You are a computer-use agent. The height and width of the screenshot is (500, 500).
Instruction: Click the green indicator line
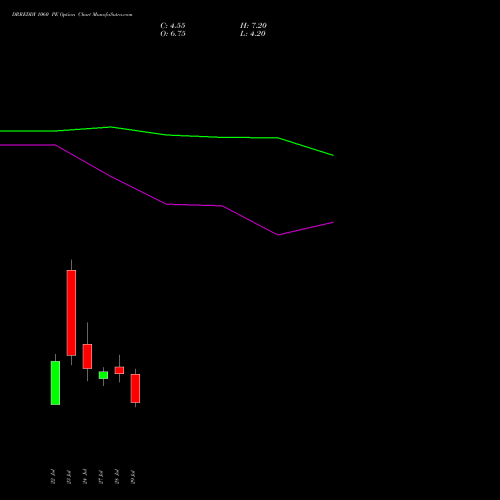167,135
